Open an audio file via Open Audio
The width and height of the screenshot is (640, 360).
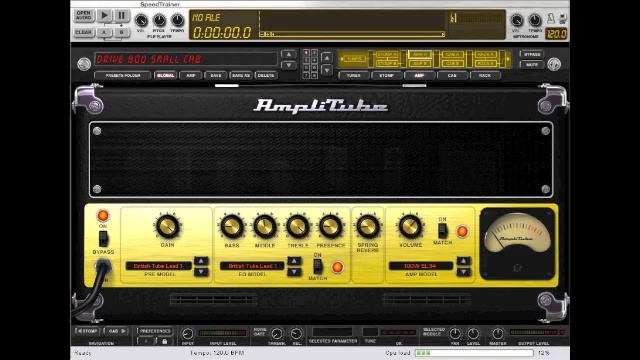pyautogui.click(x=84, y=16)
